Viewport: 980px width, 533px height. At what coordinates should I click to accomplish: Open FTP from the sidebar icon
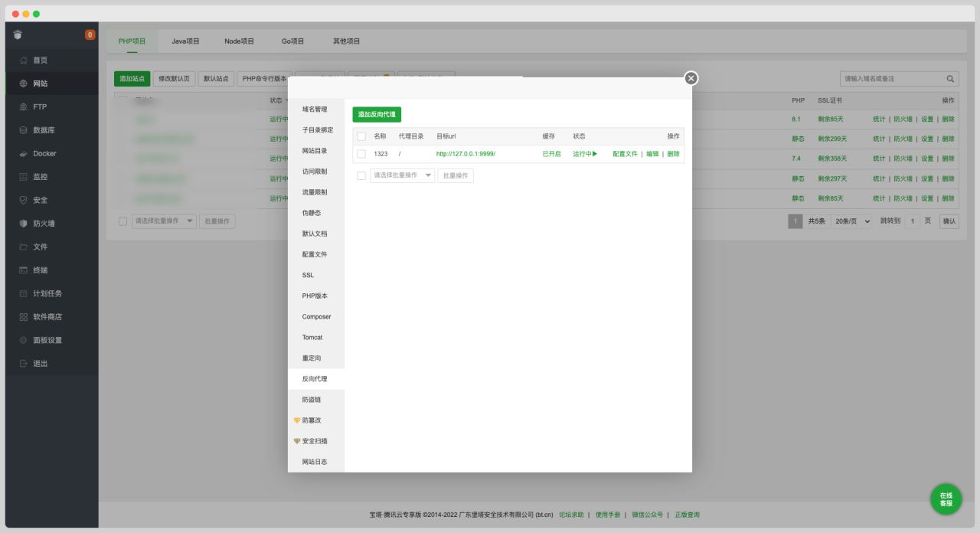point(24,107)
